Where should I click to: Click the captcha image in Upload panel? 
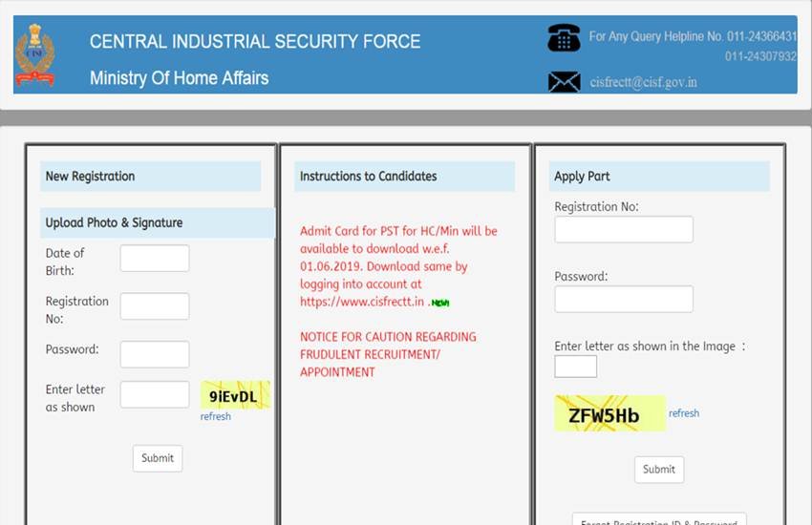tap(235, 395)
